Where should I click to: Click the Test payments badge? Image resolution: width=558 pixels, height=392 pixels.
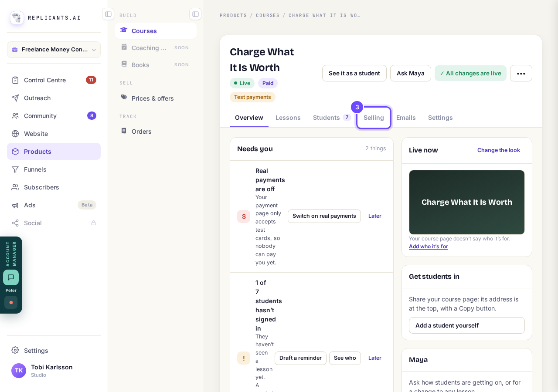click(252, 97)
